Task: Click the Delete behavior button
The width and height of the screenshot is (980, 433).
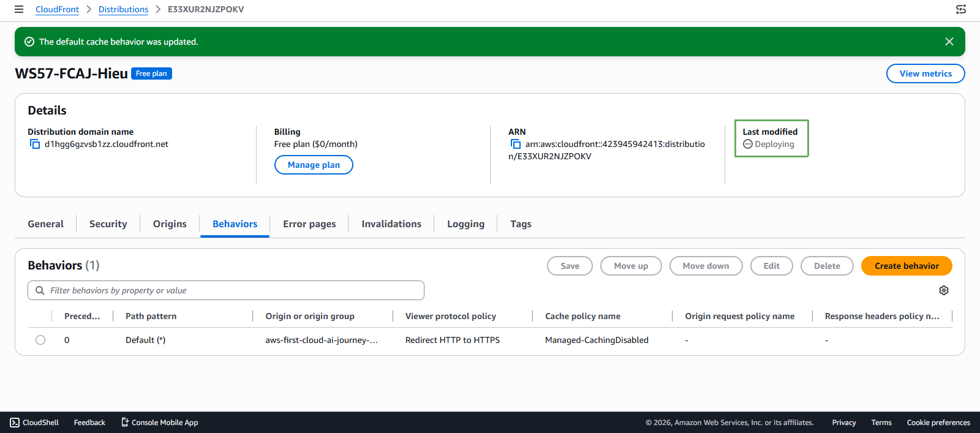Action: pos(827,266)
